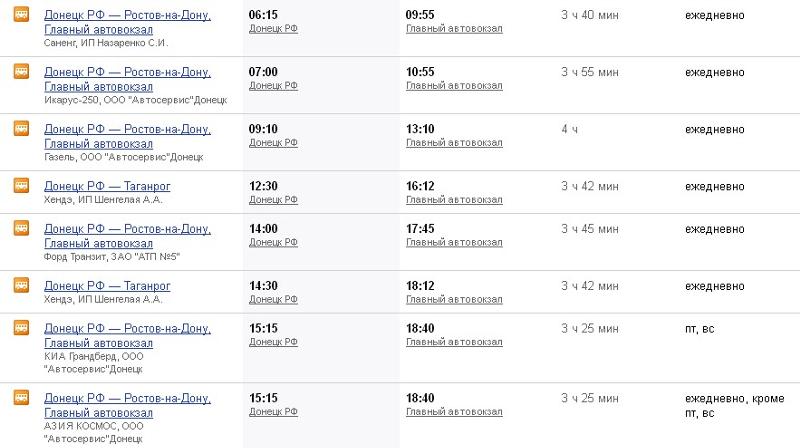800x448 pixels.
Task: Click Главный автовокзал under 16:12 arrival
Action: pos(454,200)
